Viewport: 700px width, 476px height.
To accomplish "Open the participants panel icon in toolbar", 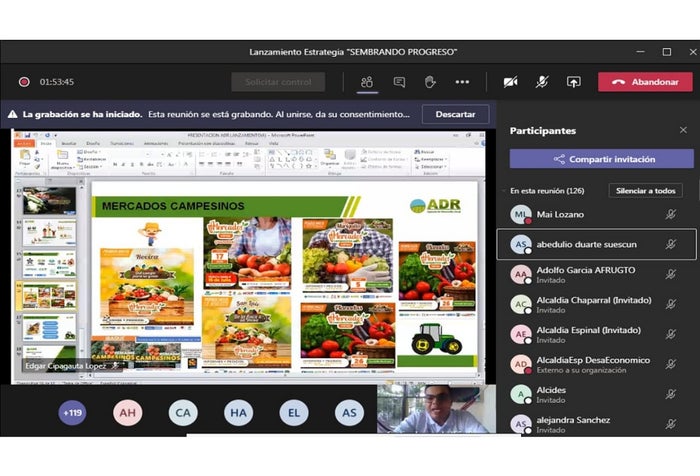I will pos(367,82).
